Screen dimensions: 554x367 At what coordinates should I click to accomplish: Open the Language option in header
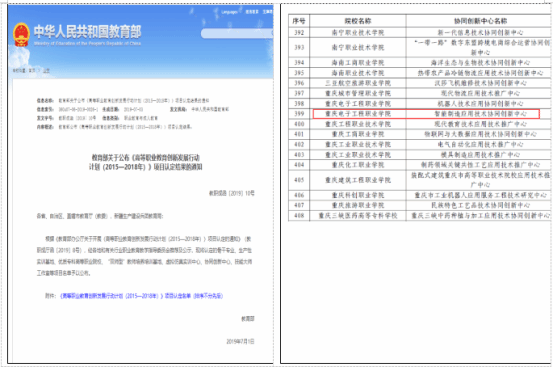coord(230,12)
